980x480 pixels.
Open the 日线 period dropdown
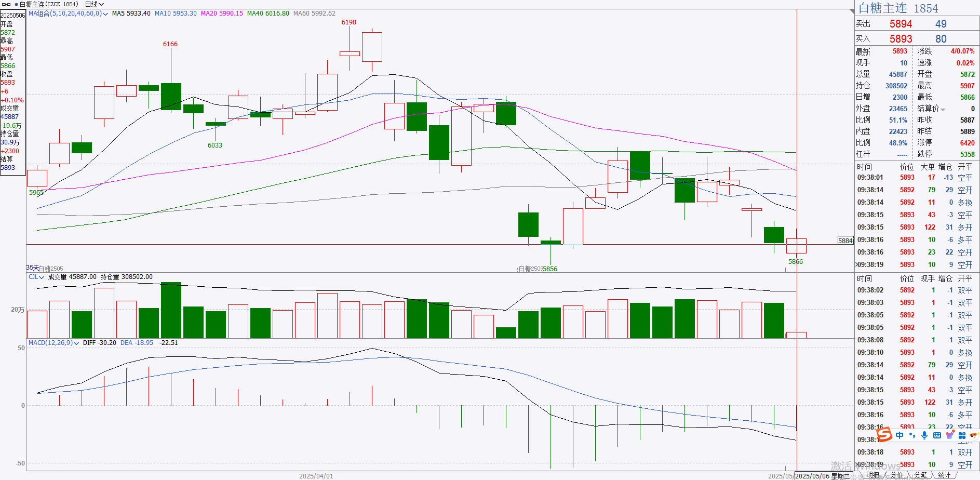[95, 4]
